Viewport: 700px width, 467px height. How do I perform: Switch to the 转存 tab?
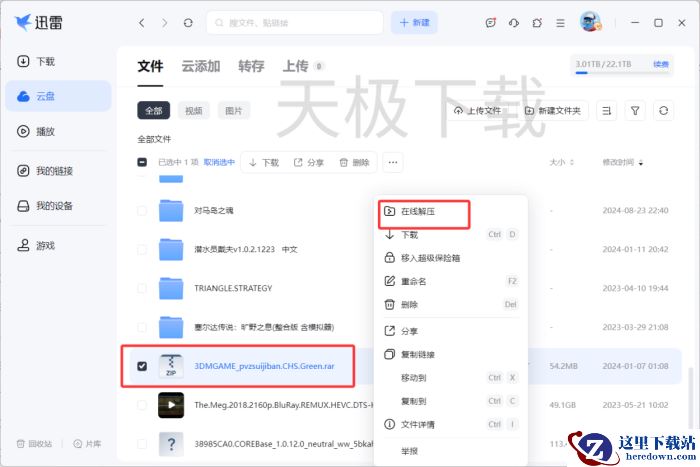point(251,66)
